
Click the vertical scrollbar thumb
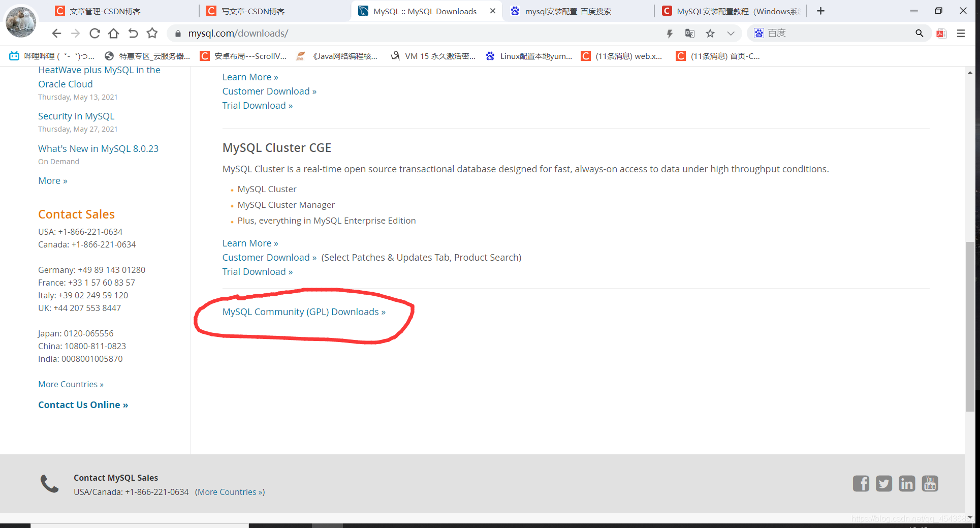[x=970, y=326]
